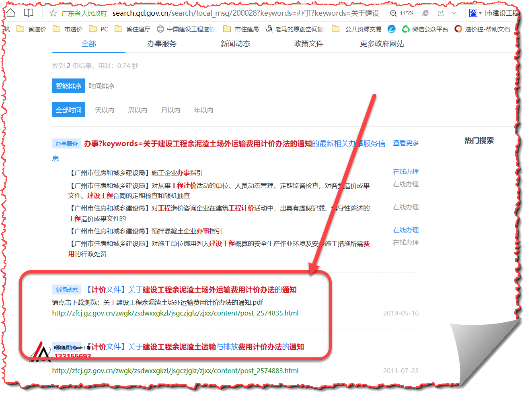Select the 全部时间 filter
532x400 pixels.
coord(68,110)
